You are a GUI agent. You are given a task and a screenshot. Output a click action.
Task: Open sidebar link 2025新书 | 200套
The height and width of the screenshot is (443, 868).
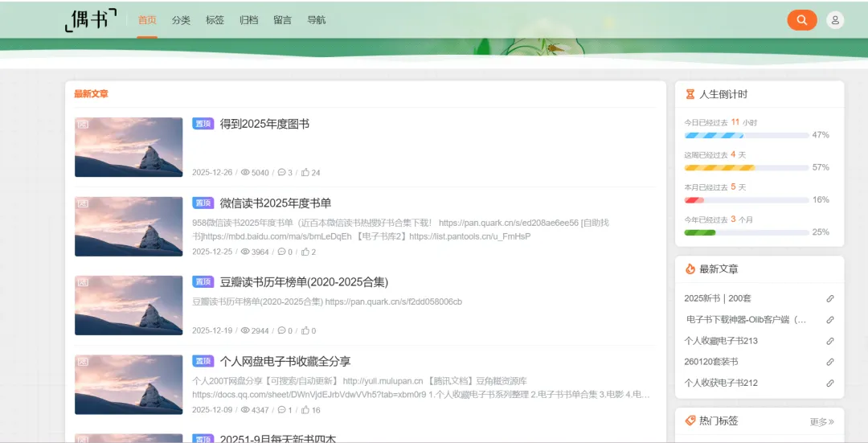718,298
